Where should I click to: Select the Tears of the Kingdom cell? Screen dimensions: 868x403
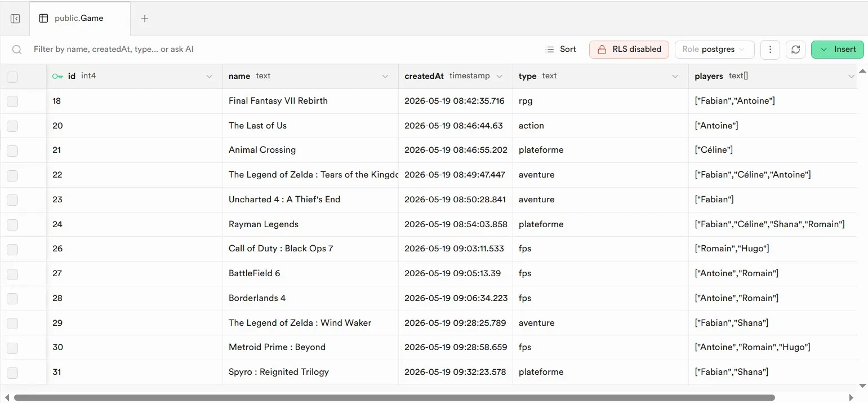(310, 175)
